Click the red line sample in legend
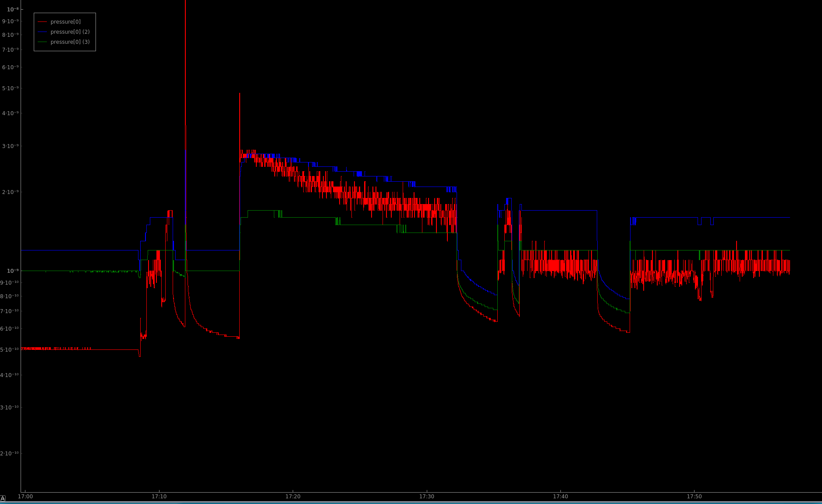This screenshot has height=504, width=822. [x=42, y=22]
